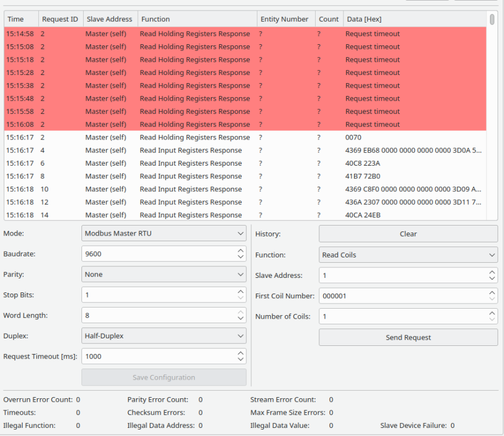Increase Slave Address with the up arrow
Viewport: 504px width, 436px height.
[x=492, y=272]
